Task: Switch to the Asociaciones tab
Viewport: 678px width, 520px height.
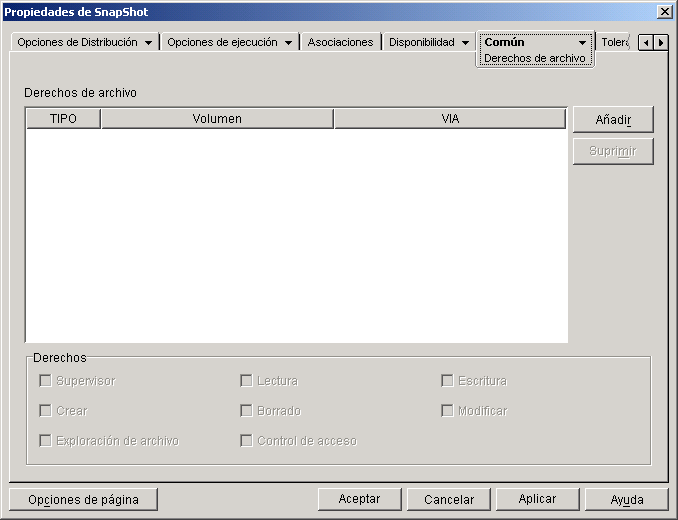Action: (x=340, y=42)
